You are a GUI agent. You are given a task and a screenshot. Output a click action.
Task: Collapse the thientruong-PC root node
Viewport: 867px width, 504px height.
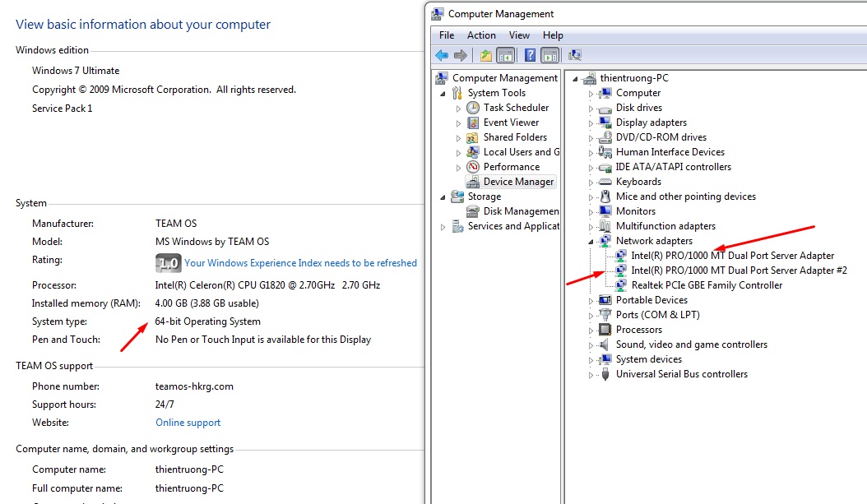coord(575,79)
